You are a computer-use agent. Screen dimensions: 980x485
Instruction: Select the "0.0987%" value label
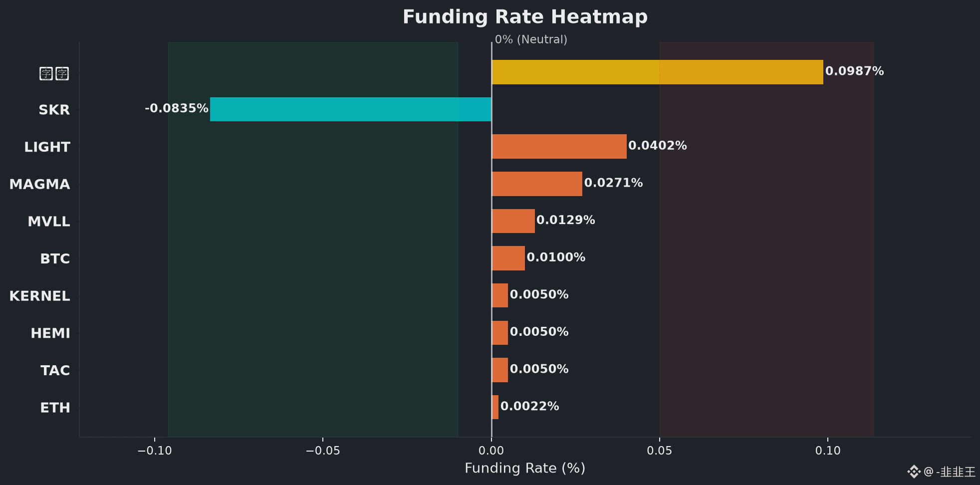point(854,71)
